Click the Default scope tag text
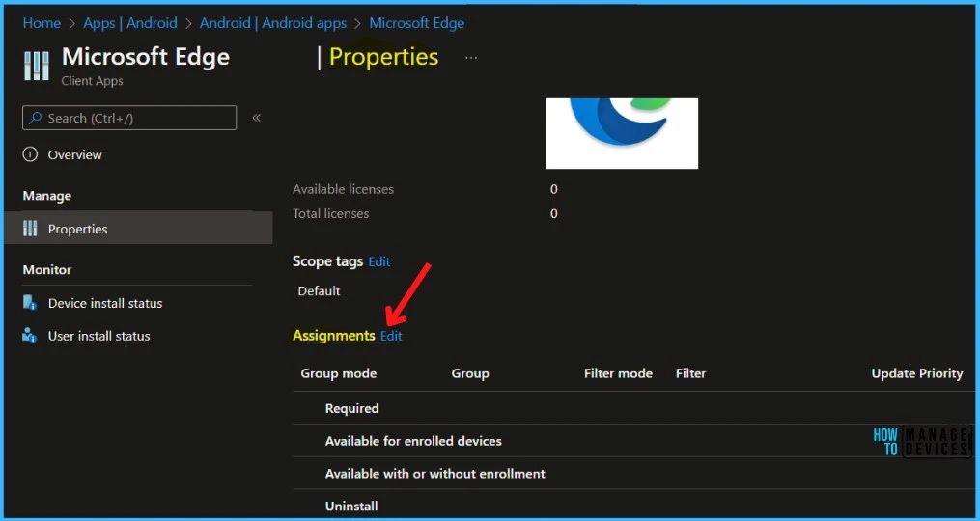 tap(319, 291)
